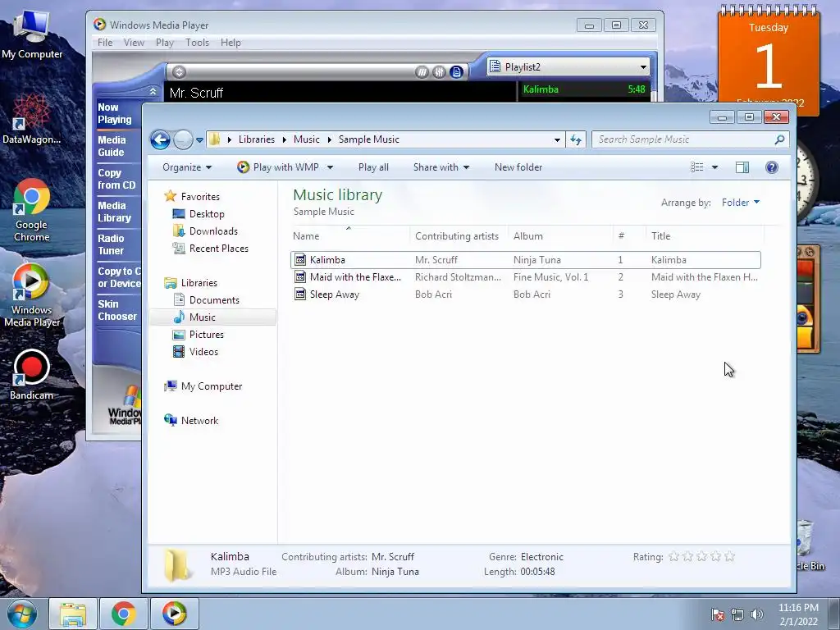Screen dimensions: 840x630
Task: Open the Copy from CD tab
Action: click(116, 179)
